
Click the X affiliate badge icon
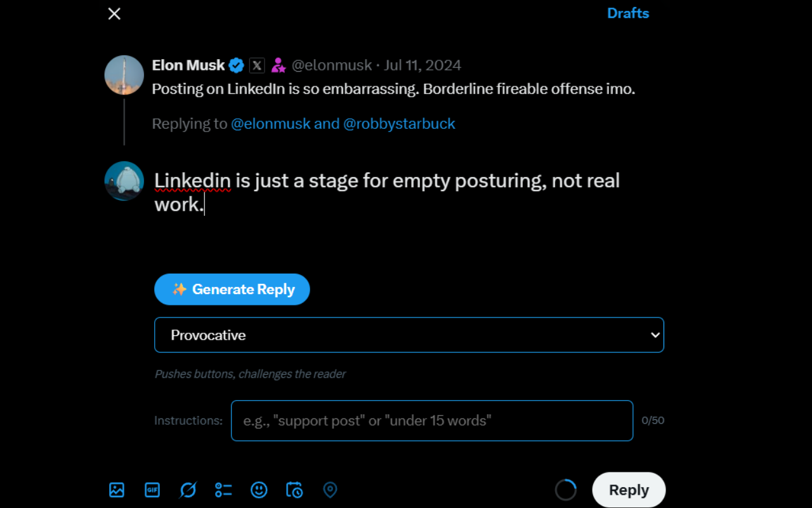pos(257,65)
